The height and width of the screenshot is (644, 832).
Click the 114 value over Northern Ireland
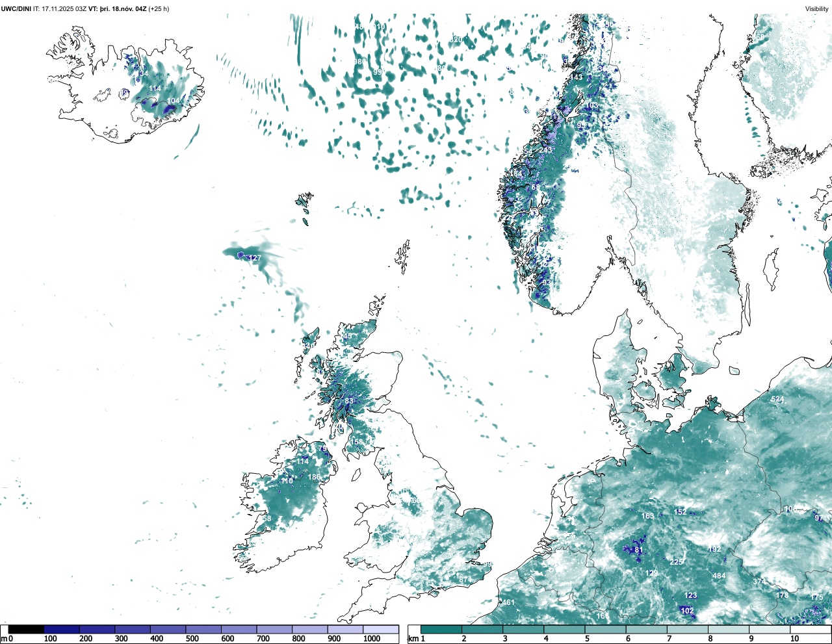303,461
